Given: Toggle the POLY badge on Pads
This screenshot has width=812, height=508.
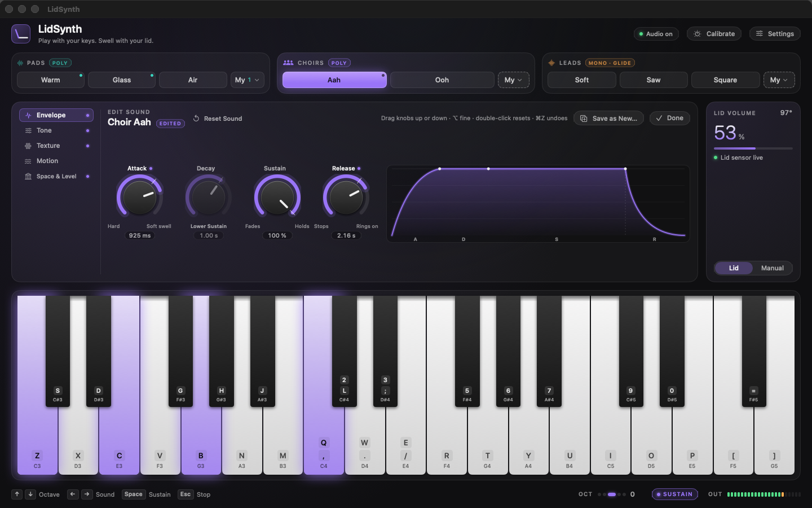Looking at the screenshot, I should pyautogui.click(x=60, y=63).
